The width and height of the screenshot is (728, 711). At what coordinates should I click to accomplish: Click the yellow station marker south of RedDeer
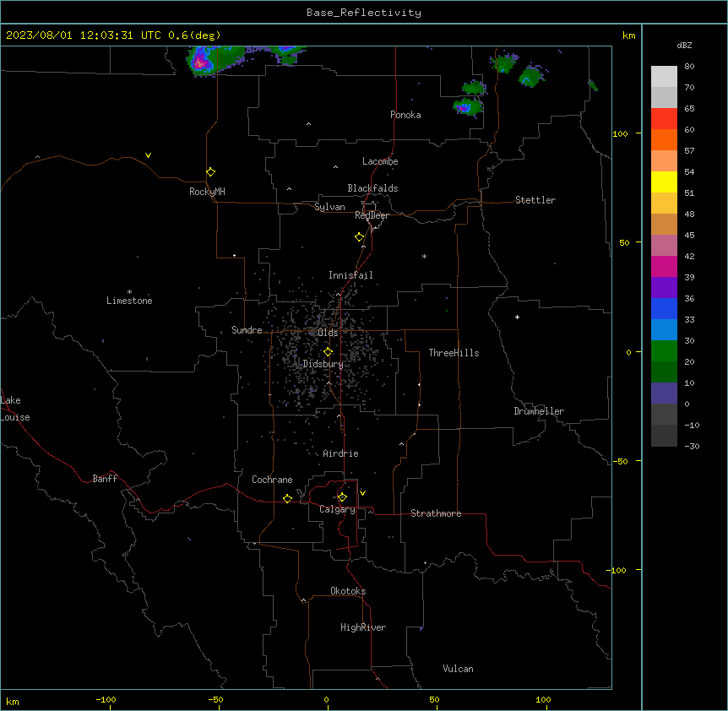pyautogui.click(x=359, y=237)
